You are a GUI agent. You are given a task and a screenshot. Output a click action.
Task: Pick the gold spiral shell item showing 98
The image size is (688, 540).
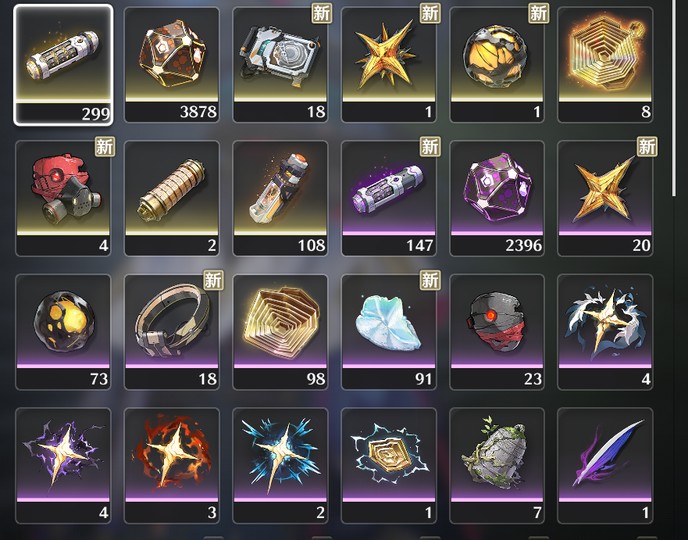pos(280,332)
